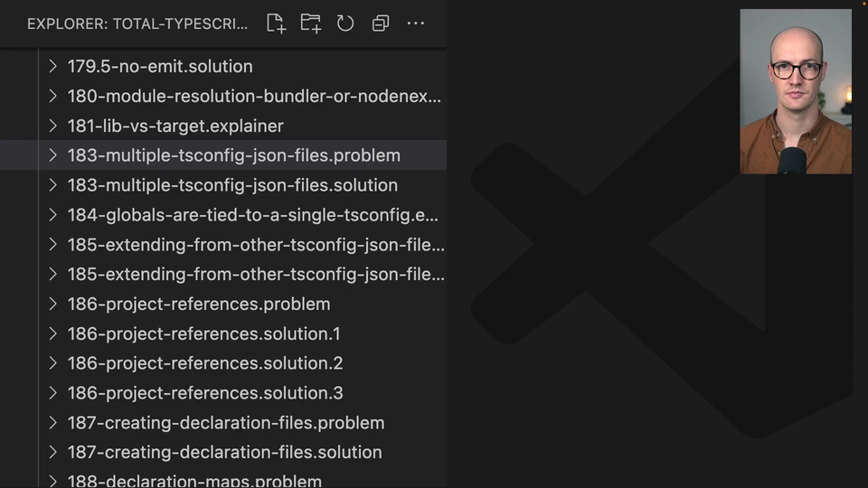Expand the 179.5-no-emit.solution folder chevron
The height and width of the screenshot is (488, 868).
(x=52, y=66)
